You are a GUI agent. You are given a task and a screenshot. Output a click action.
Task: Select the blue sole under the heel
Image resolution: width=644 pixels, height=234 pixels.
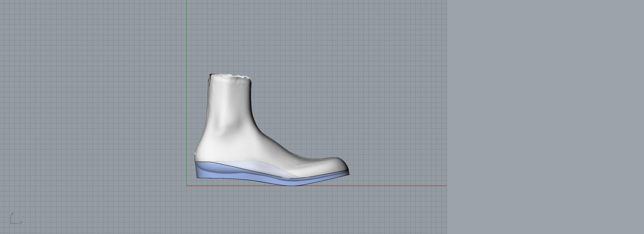click(205, 173)
